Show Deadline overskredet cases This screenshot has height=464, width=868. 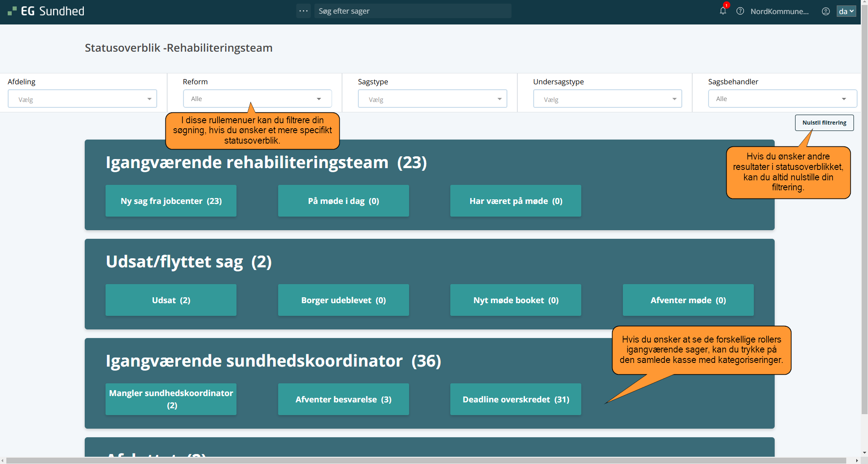pyautogui.click(x=516, y=399)
